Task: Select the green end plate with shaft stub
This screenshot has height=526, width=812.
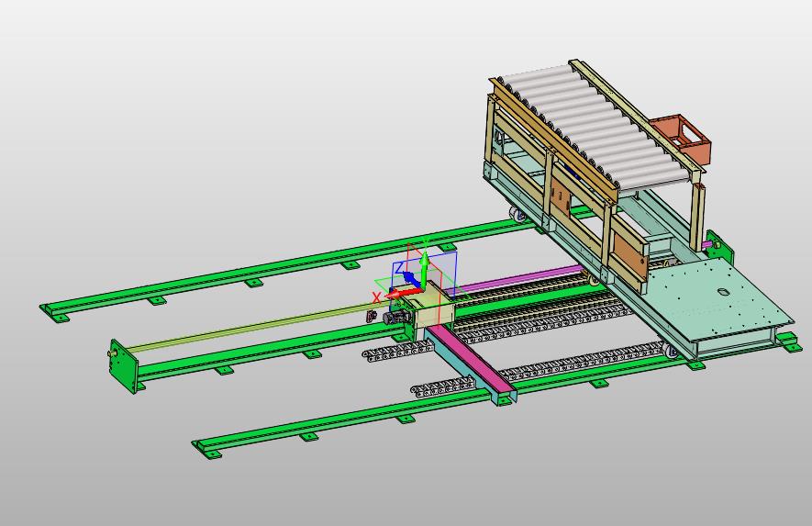Action: pyautogui.click(x=124, y=365)
